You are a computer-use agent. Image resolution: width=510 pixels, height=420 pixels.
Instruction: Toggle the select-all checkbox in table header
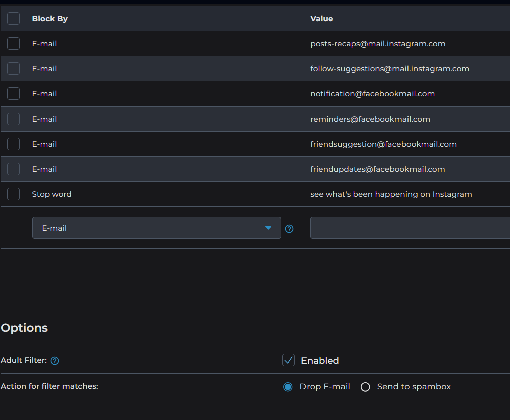[x=14, y=19]
